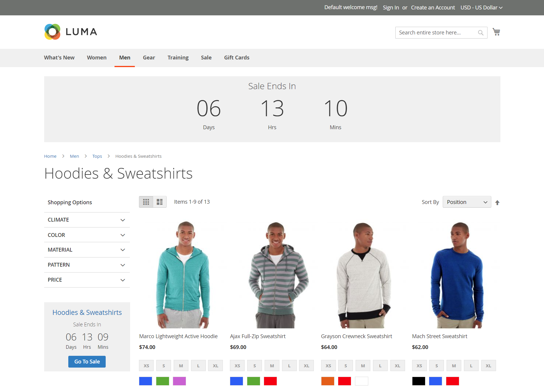This screenshot has height=392, width=544.
Task: Choose red color for Mach Street Sweatshirt
Action: (x=452, y=381)
